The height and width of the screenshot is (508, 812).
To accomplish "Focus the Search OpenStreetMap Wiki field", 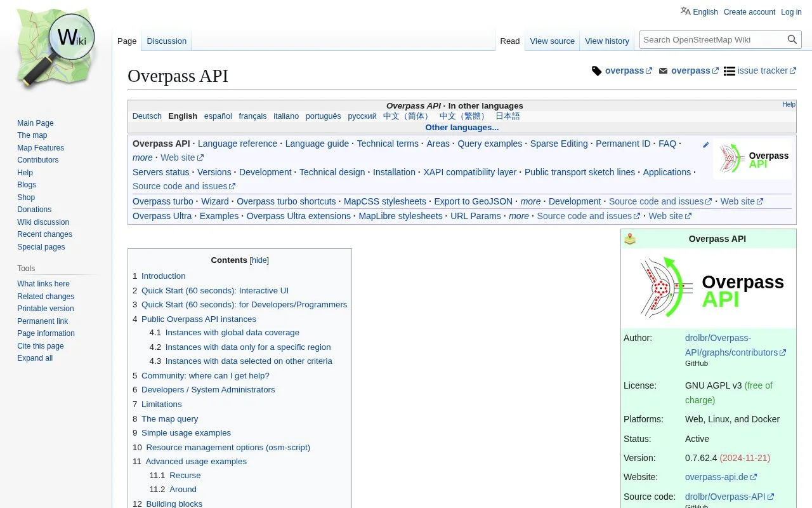I will (x=712, y=39).
